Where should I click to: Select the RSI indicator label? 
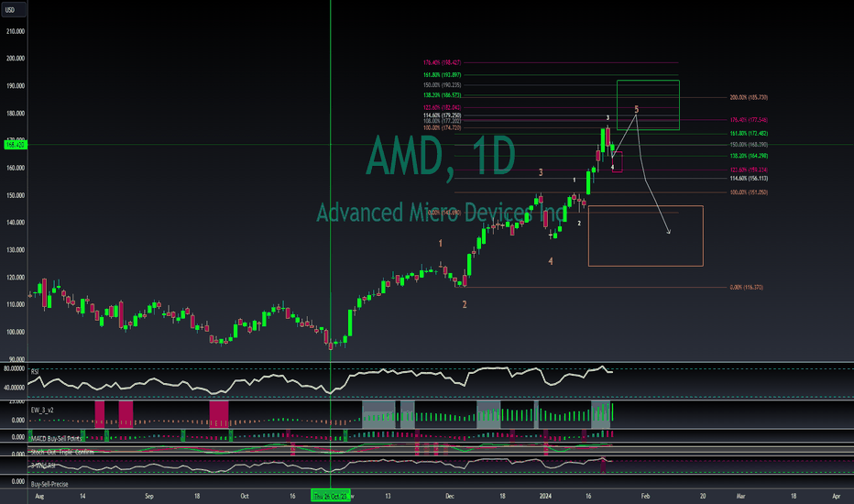[x=35, y=372]
